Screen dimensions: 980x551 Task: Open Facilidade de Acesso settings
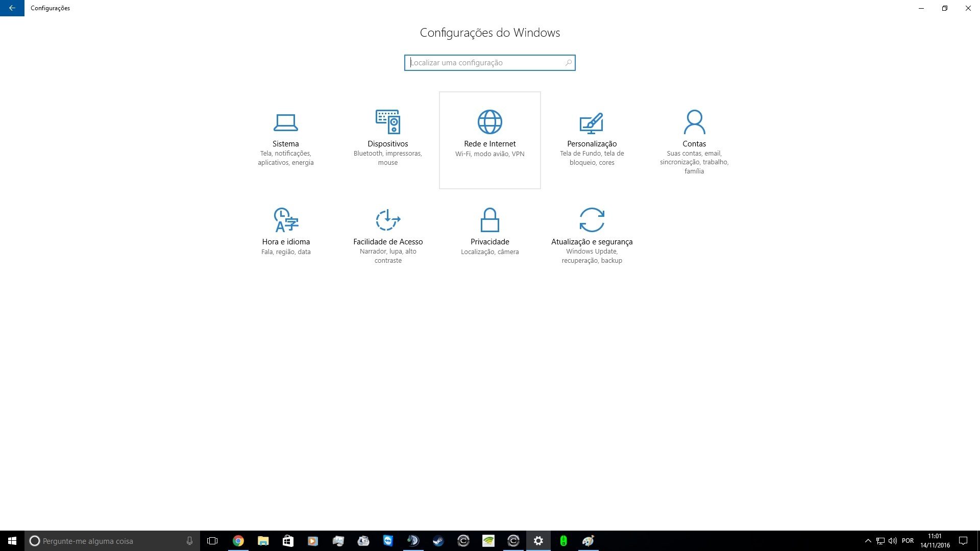388,238
